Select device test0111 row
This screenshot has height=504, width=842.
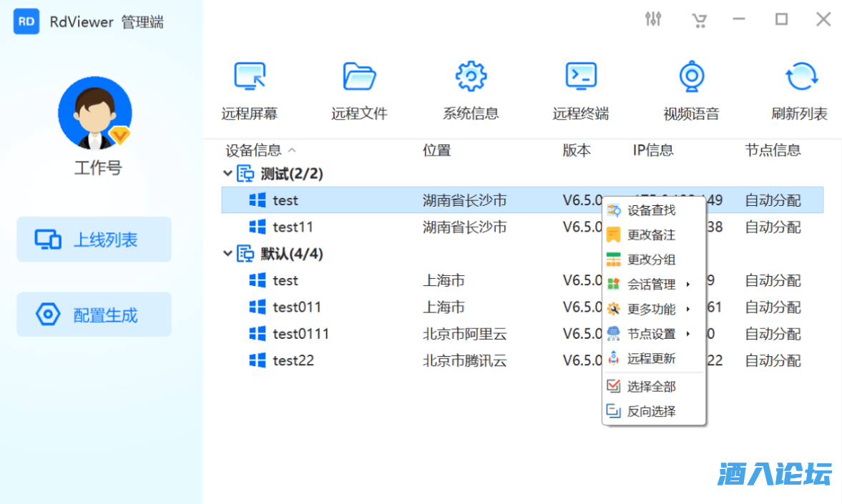click(522, 334)
